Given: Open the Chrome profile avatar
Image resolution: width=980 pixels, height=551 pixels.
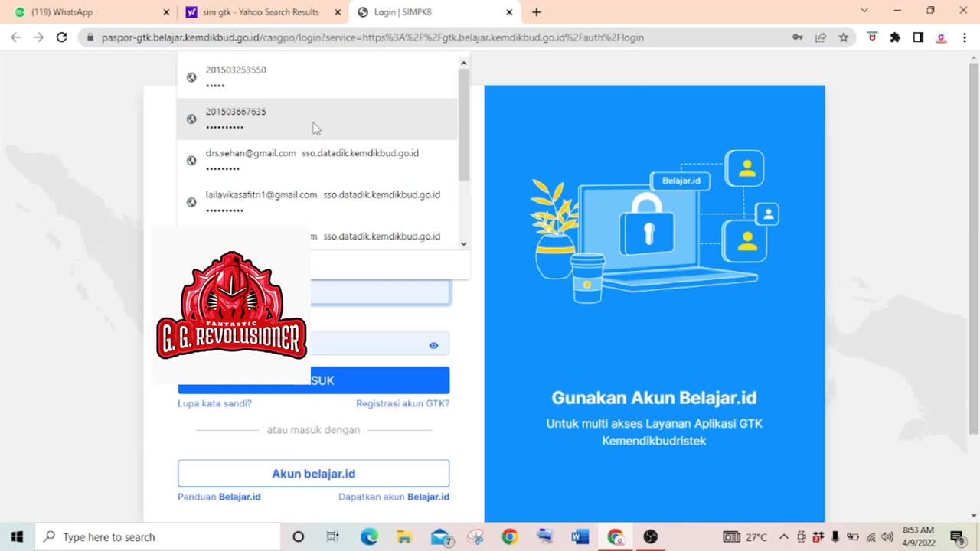Looking at the screenshot, I should tap(942, 37).
